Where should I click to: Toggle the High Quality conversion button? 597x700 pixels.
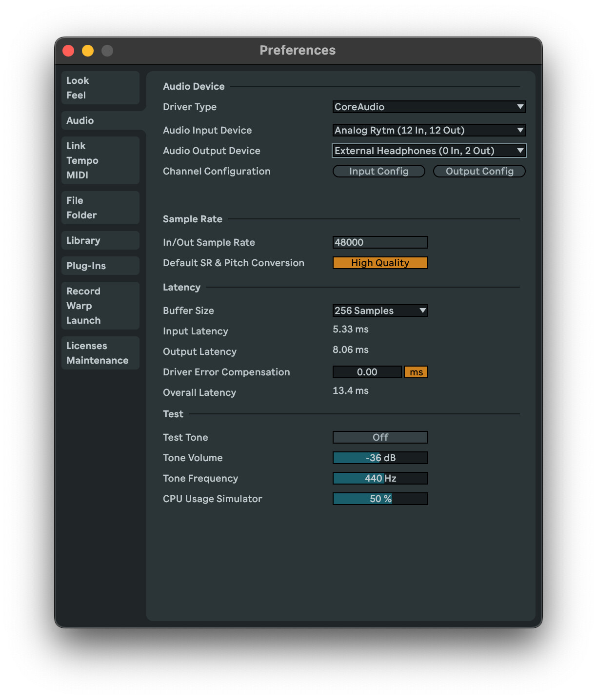coord(379,263)
